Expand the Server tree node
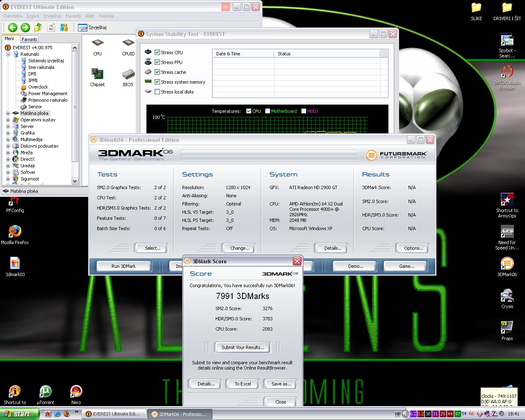525x420 pixels. coord(8,126)
